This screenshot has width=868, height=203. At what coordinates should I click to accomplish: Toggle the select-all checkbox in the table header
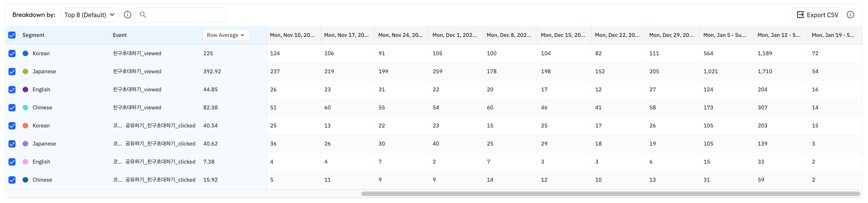[x=12, y=35]
